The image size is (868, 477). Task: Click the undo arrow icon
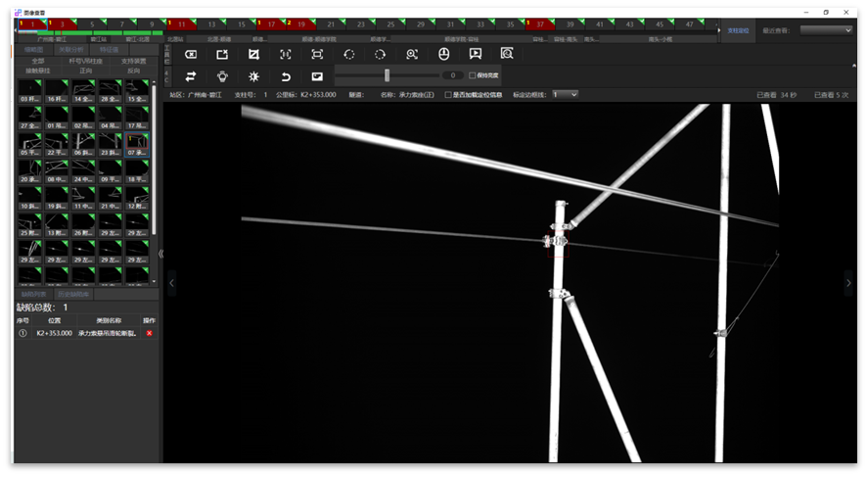[286, 75]
